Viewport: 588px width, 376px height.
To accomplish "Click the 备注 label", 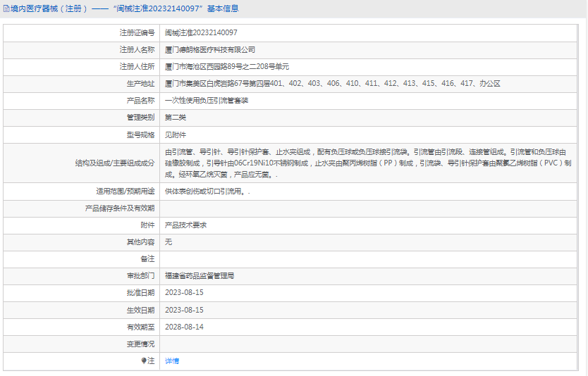I will tap(147, 259).
